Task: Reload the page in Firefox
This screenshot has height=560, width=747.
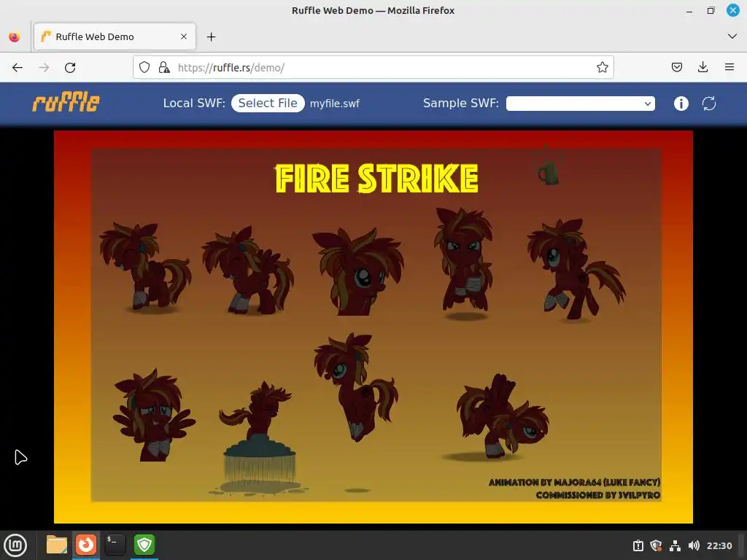Action: click(70, 68)
